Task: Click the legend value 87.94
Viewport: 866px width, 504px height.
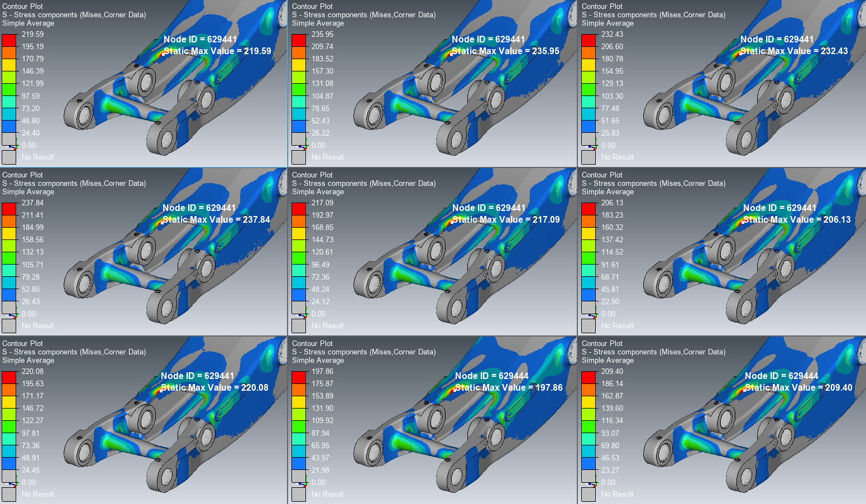Action: pos(320,433)
